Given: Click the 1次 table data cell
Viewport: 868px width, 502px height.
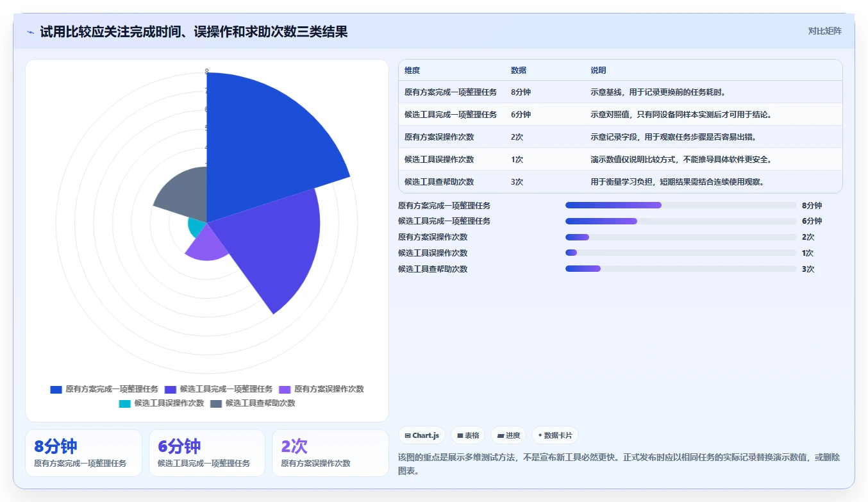Looking at the screenshot, I should (x=517, y=160).
